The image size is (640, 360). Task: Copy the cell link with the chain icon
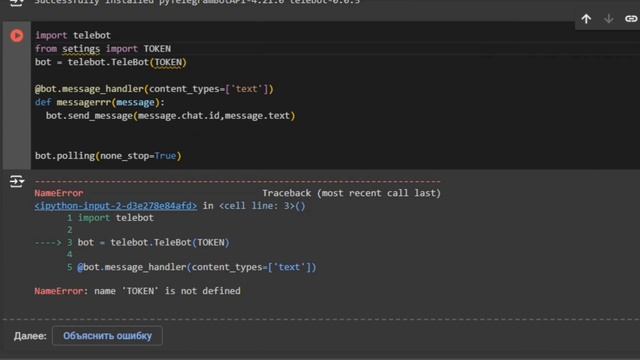coord(631,19)
